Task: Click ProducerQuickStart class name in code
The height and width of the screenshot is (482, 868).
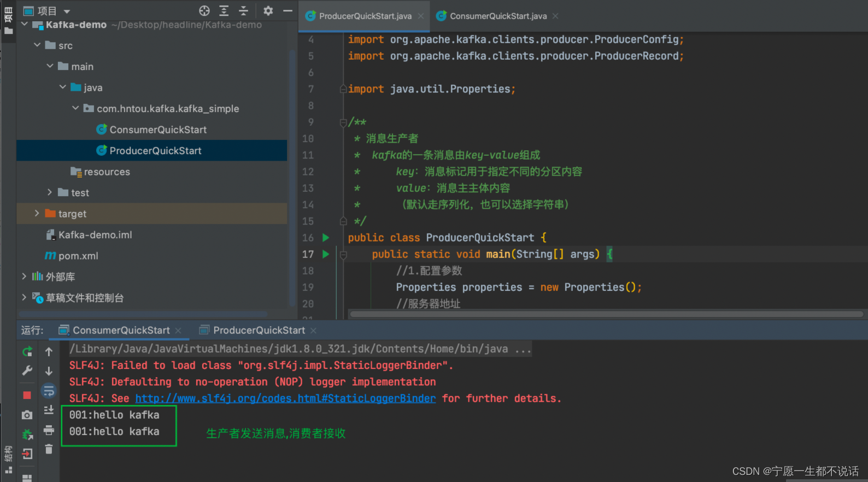Action: tap(480, 238)
